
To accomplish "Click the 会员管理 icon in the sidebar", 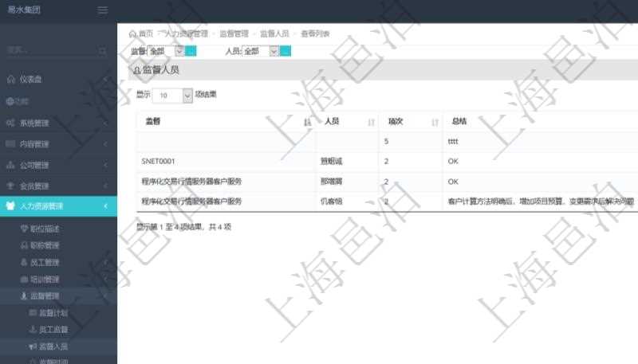I will click(x=10, y=186).
